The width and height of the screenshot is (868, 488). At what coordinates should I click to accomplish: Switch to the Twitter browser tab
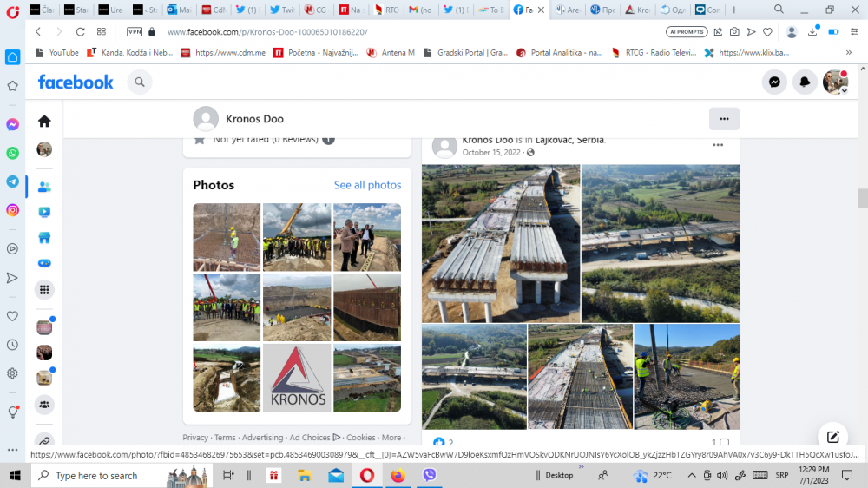tap(285, 10)
